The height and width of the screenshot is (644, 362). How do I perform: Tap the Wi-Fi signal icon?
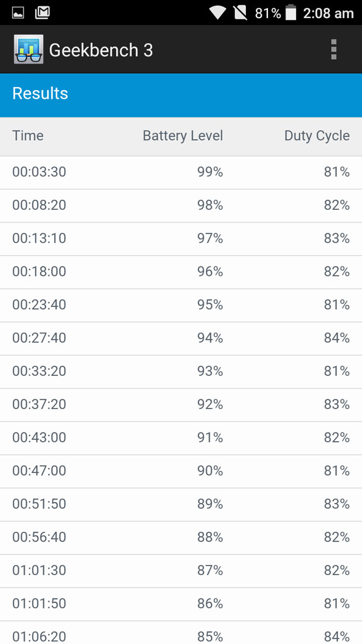pyautogui.click(x=217, y=13)
